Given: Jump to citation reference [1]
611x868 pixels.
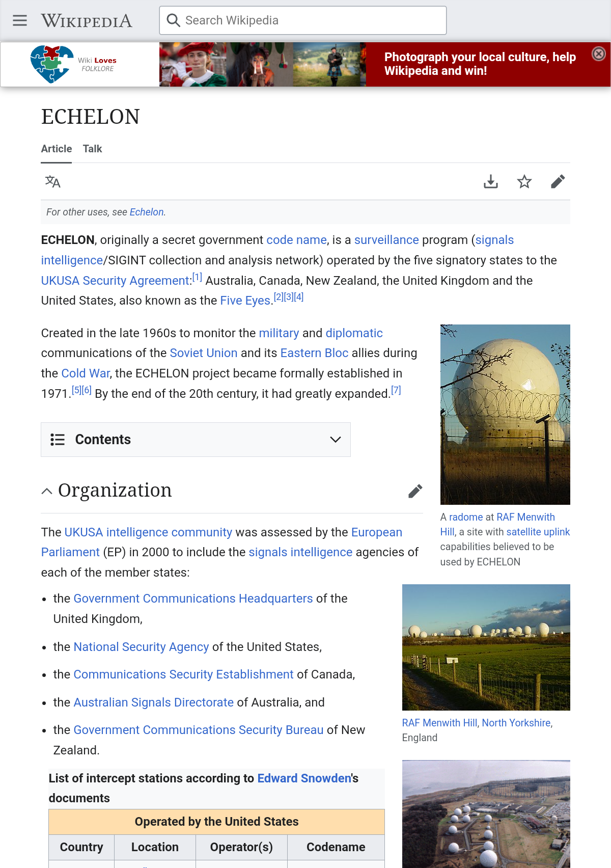Looking at the screenshot, I should (197, 277).
